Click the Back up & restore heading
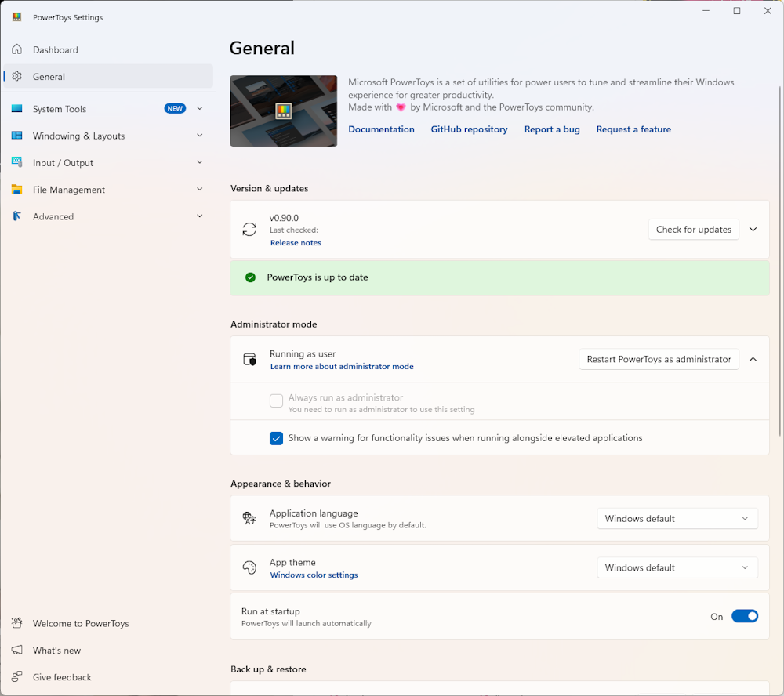The image size is (784, 696). pyautogui.click(x=268, y=669)
